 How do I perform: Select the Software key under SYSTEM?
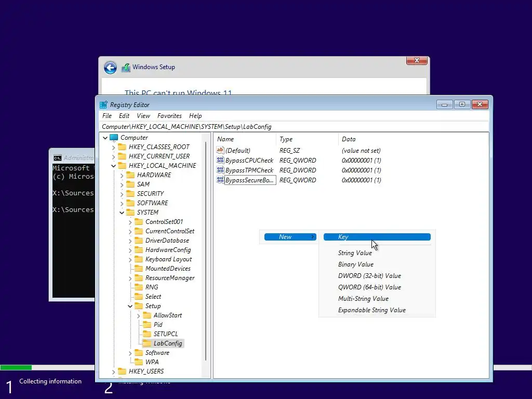coord(157,353)
